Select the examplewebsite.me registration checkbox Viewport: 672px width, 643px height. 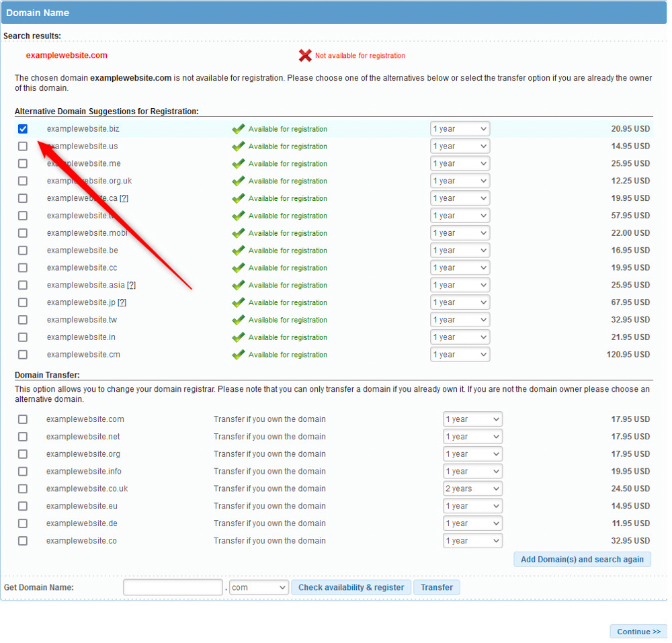click(23, 163)
